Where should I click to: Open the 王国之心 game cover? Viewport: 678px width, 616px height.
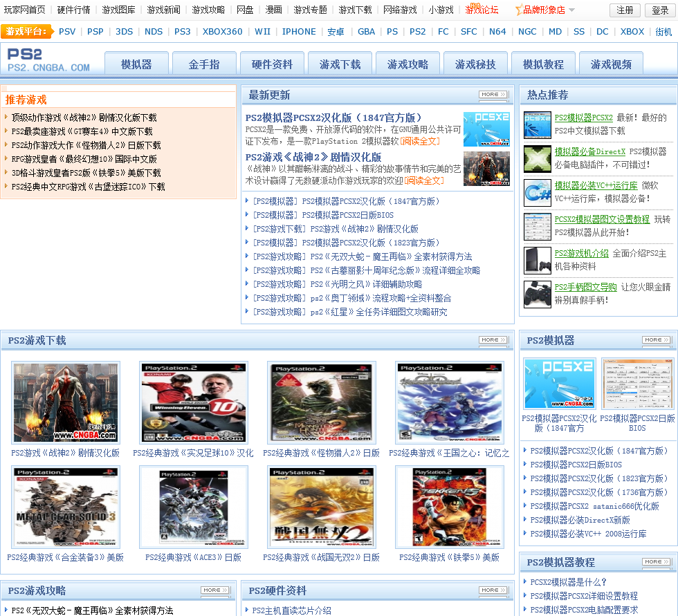click(x=450, y=402)
